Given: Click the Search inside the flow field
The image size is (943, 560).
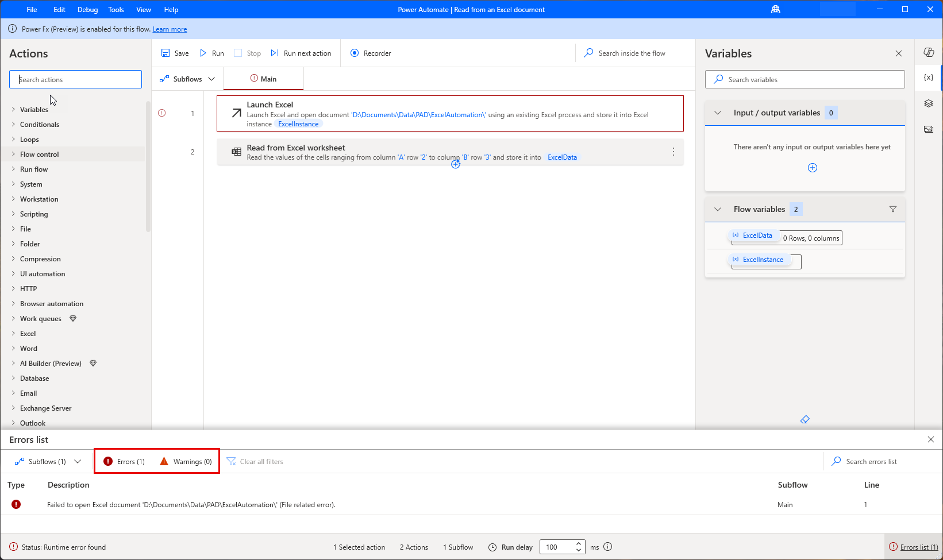Looking at the screenshot, I should (x=632, y=53).
